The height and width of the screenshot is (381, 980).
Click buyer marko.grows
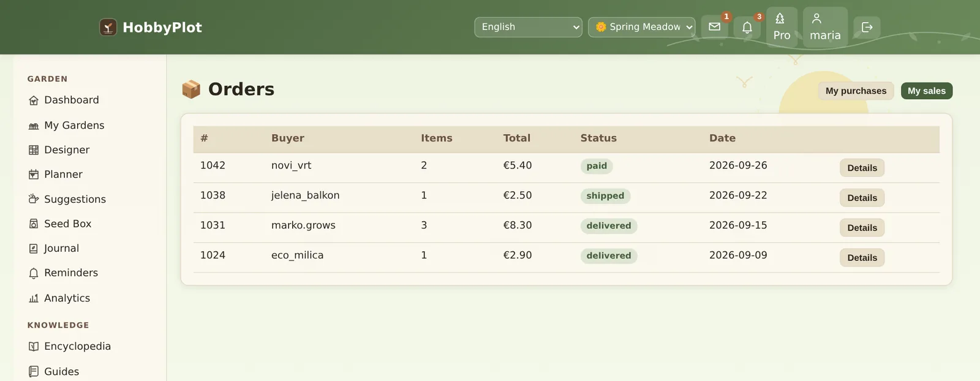tap(303, 225)
